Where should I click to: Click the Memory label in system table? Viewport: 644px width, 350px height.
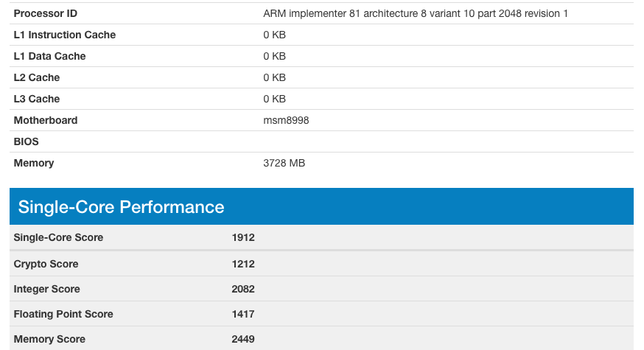[x=34, y=163]
